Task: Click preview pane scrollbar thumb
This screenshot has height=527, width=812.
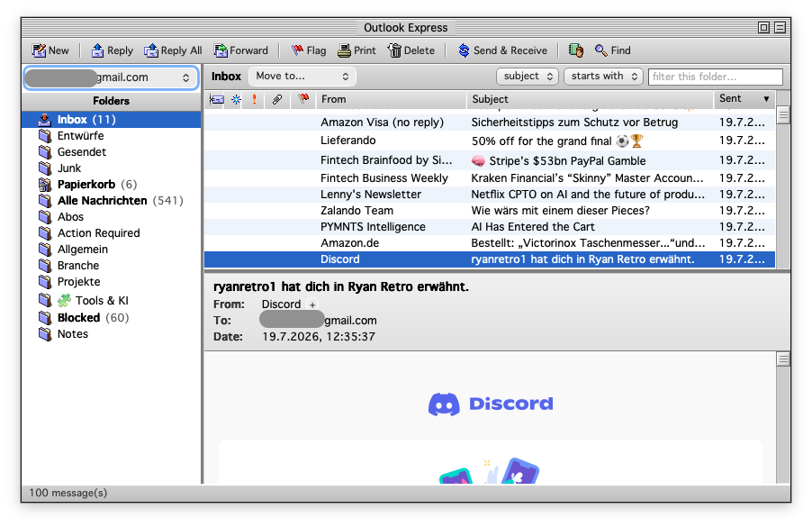Action: pos(783,359)
